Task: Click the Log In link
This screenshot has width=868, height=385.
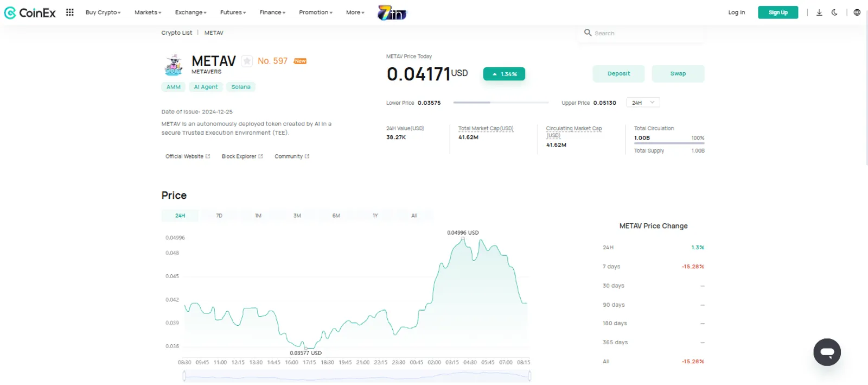Action: click(x=736, y=12)
